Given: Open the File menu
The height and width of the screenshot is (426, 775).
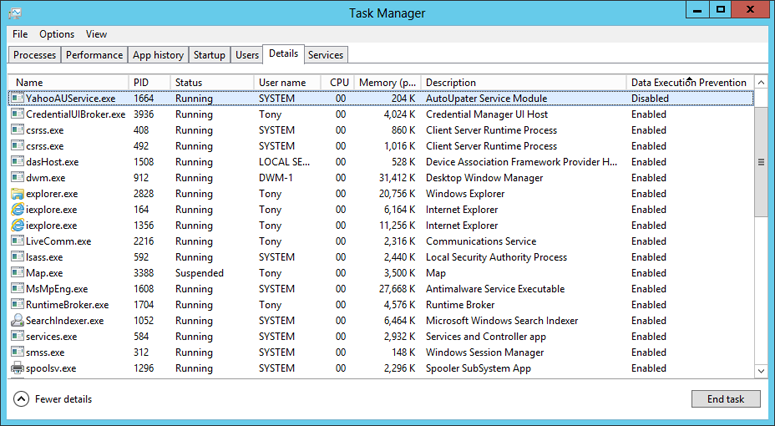Looking at the screenshot, I should 20,34.
